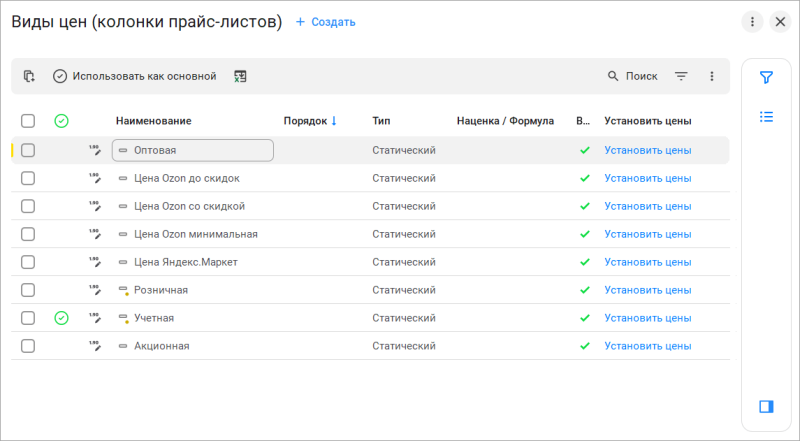The image size is (800, 441).
Task: Select the Цена Яндекс.Маркет row checkbox
Action: (x=28, y=262)
